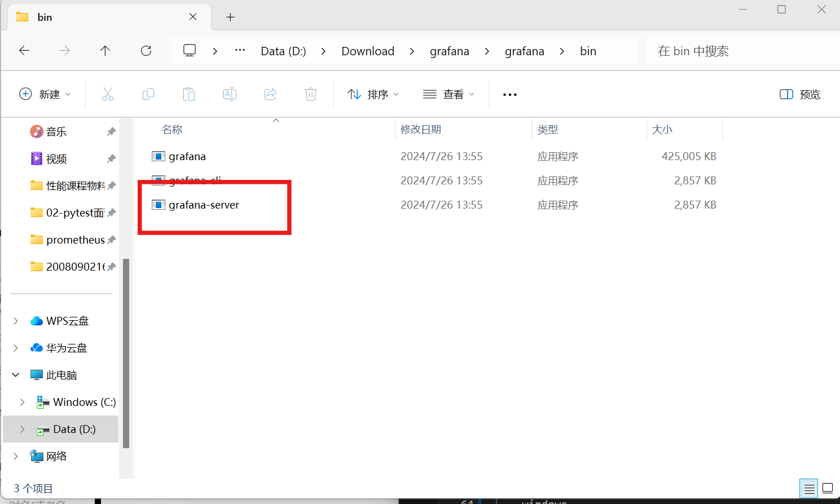Paste from clipboard
This screenshot has height=504, width=840.
(189, 94)
